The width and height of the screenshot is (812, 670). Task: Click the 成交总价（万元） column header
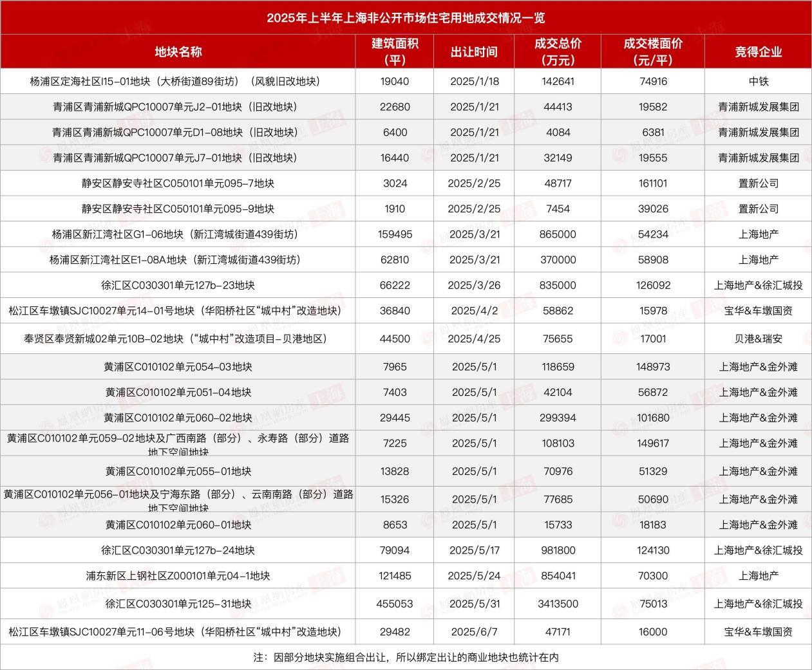click(x=558, y=51)
